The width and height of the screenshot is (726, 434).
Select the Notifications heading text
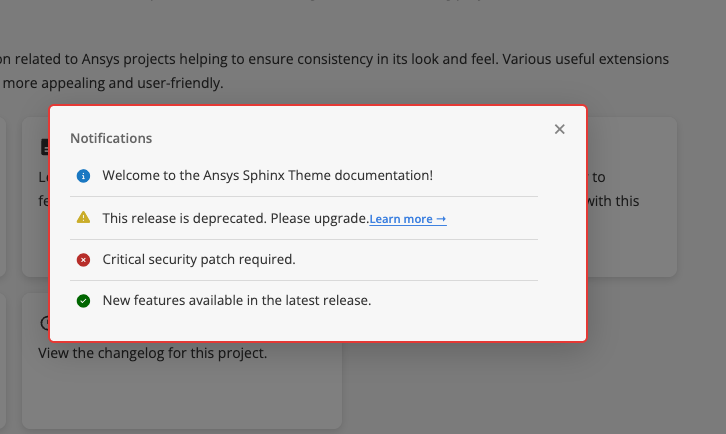111,138
